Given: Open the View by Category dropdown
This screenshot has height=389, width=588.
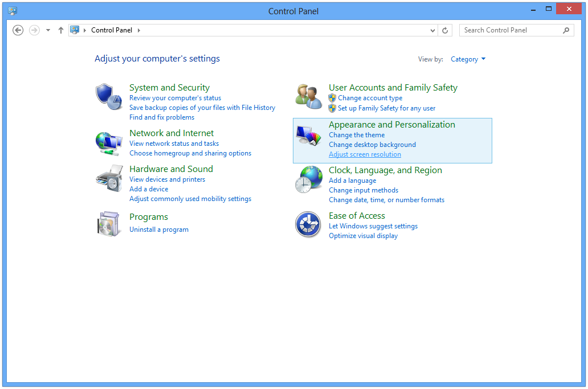Looking at the screenshot, I should click(468, 59).
